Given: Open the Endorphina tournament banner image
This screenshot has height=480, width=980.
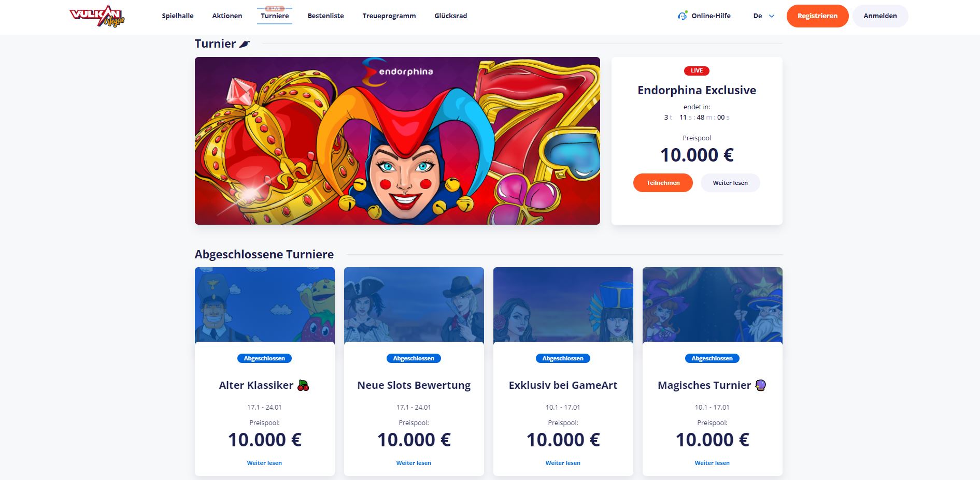Looking at the screenshot, I should tap(397, 141).
